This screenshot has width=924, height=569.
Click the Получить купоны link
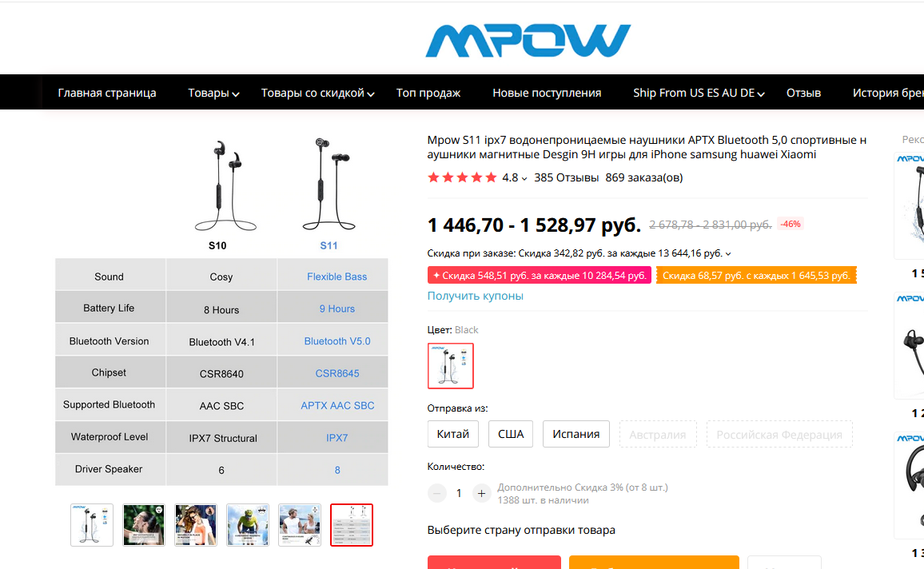475,296
